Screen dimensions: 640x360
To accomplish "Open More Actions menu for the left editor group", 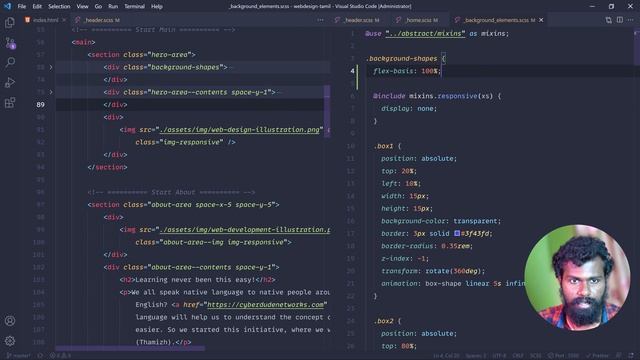I will (x=320, y=20).
